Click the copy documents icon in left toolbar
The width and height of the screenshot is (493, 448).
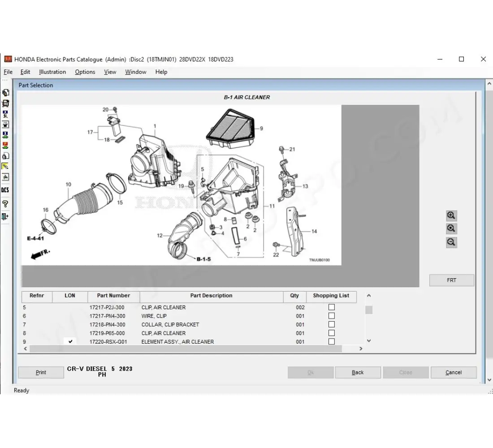coord(5,93)
